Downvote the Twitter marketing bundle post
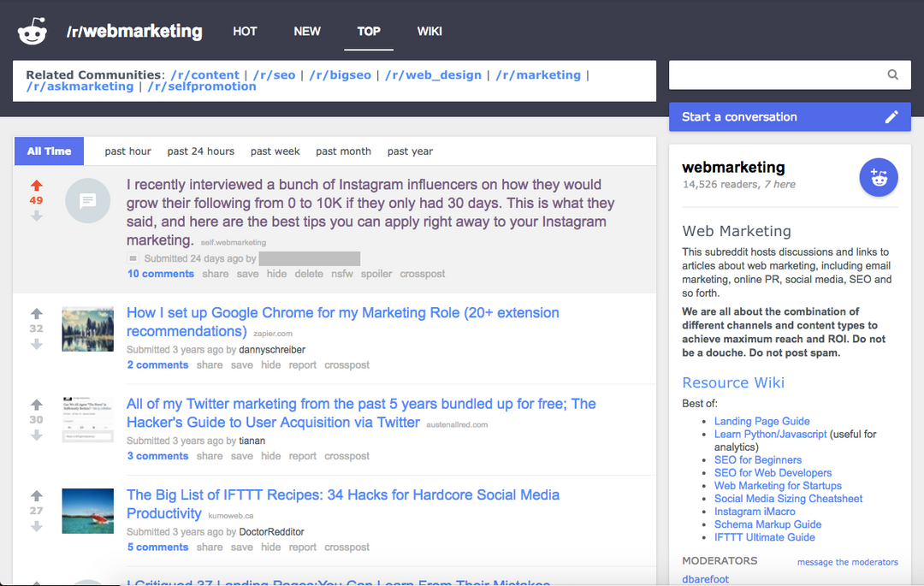This screenshot has width=924, height=586. [37, 435]
